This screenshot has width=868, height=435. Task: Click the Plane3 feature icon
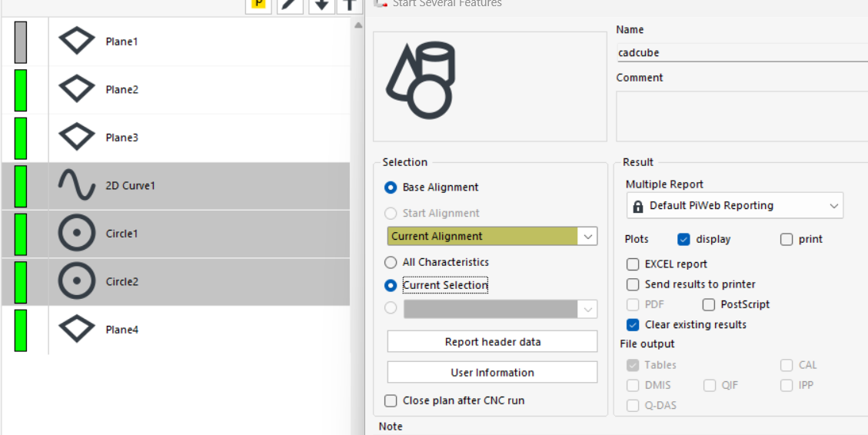[x=77, y=138]
